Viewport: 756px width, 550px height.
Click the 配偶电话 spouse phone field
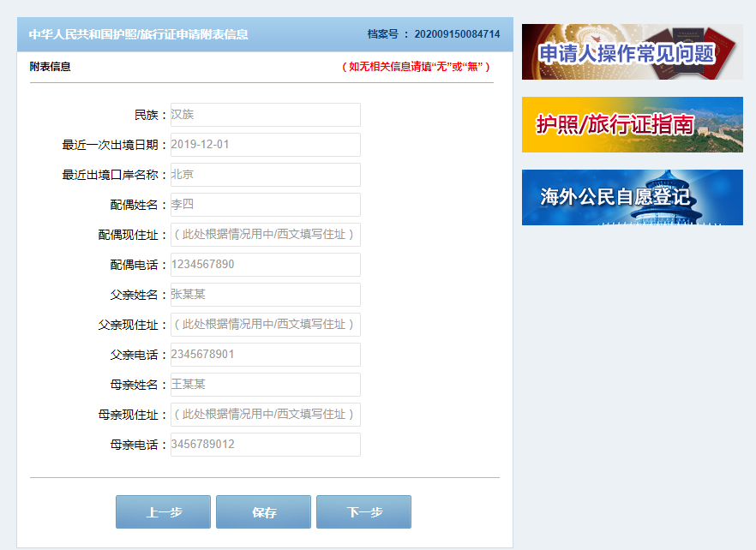pyautogui.click(x=266, y=265)
